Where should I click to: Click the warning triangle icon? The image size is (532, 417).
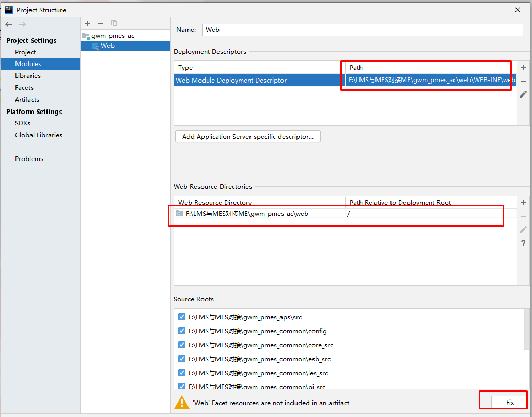tap(181, 403)
